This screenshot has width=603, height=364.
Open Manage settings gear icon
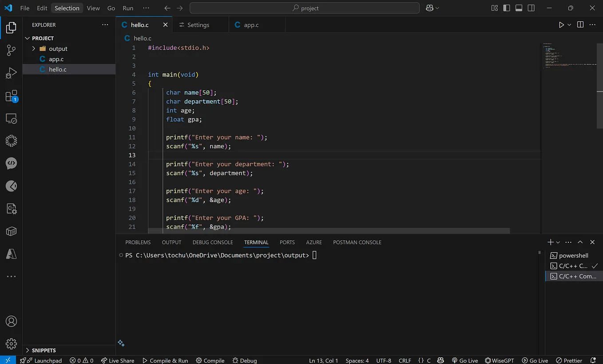click(11, 344)
